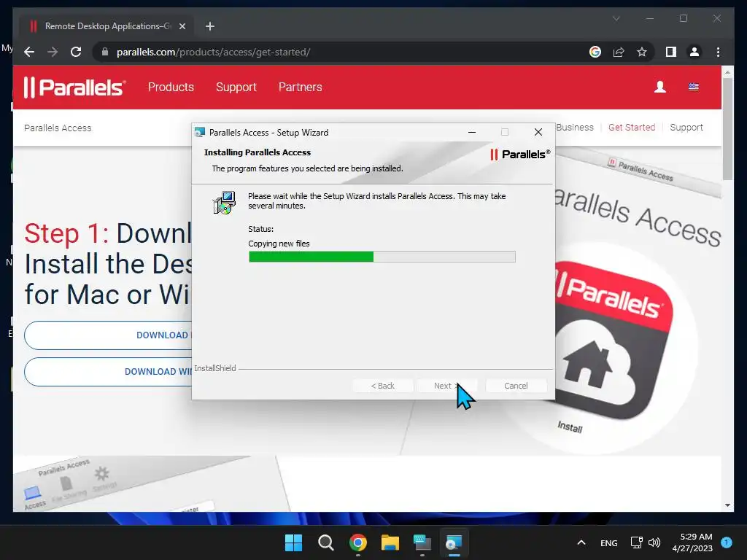Click the DOWNLOAD WIN button on the page
This screenshot has height=560, width=747.
(x=108, y=371)
